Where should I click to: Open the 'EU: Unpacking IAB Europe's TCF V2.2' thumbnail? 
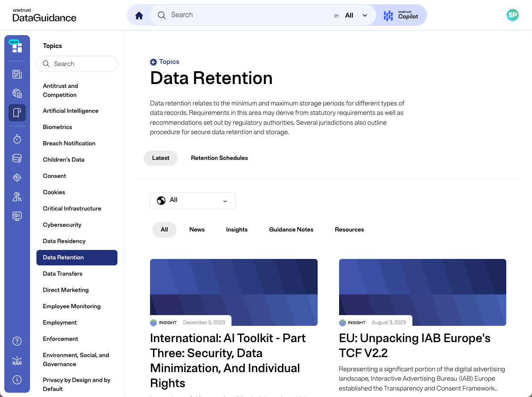click(422, 292)
